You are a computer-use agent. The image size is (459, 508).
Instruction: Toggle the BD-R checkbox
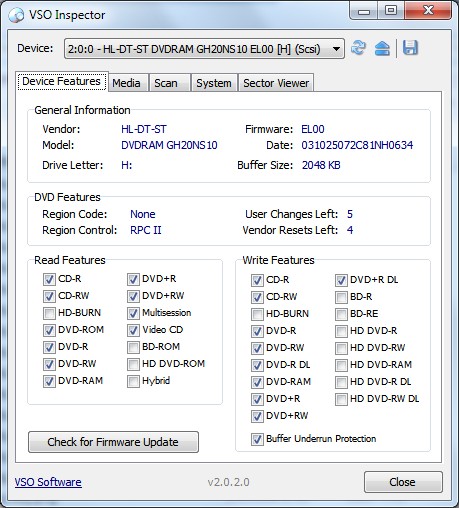pyautogui.click(x=341, y=297)
